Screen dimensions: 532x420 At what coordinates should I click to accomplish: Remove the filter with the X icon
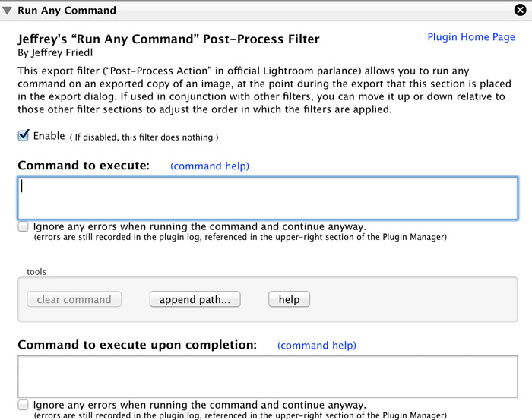520,10
